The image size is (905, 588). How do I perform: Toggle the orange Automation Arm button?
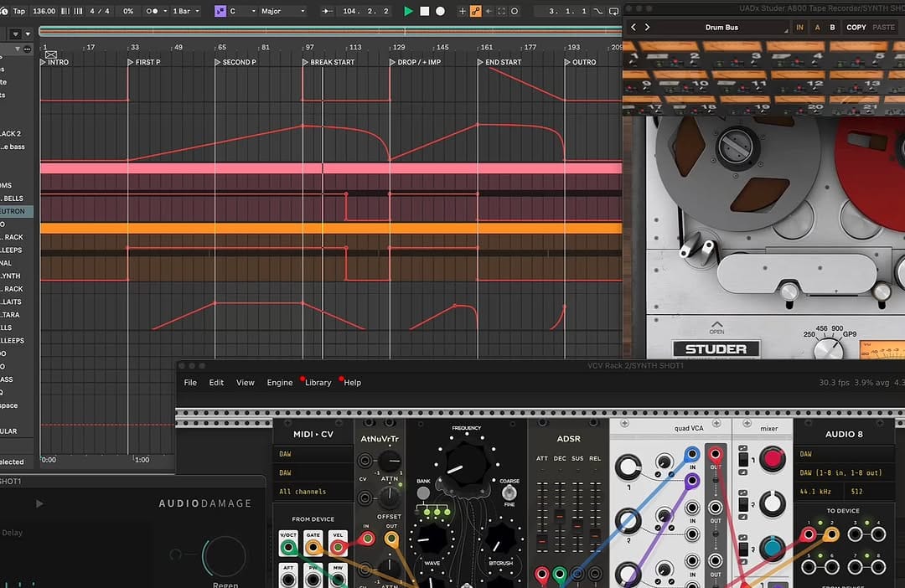tap(476, 11)
